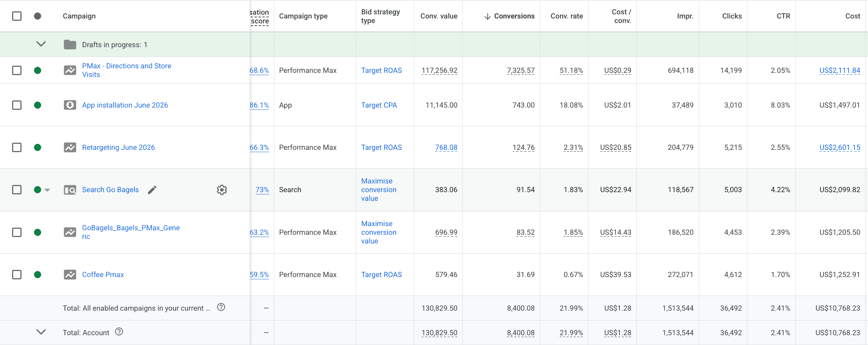The height and width of the screenshot is (345, 868).
Task: Open the Coffee Pmax campaign
Action: 103,274
